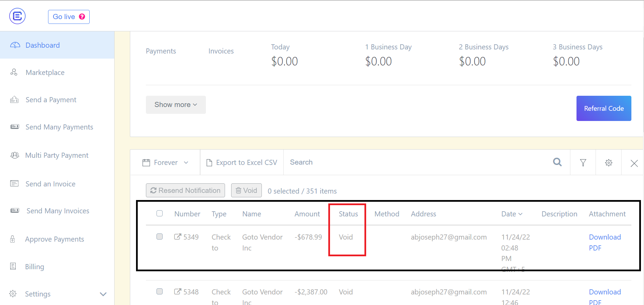The image size is (644, 305).
Task: Open the Forever date range dropdown
Action: click(x=165, y=163)
